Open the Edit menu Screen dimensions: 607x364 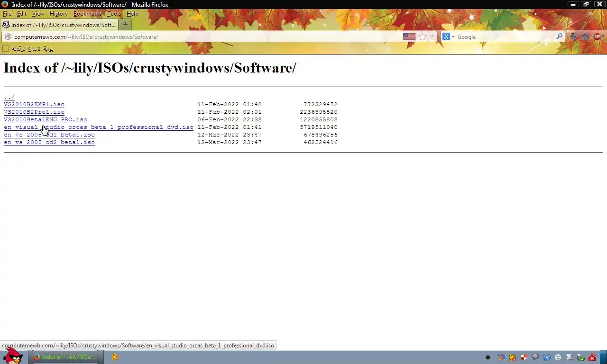click(22, 14)
